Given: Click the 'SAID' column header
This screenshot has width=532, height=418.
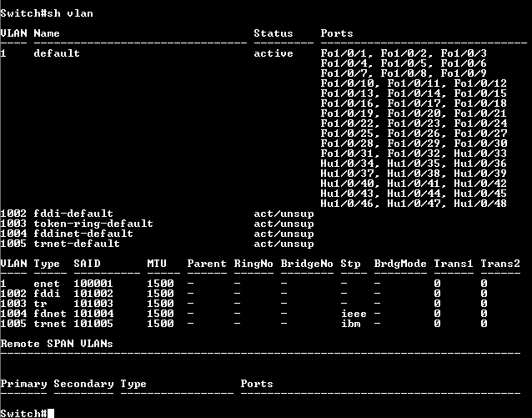Looking at the screenshot, I should (87, 264).
